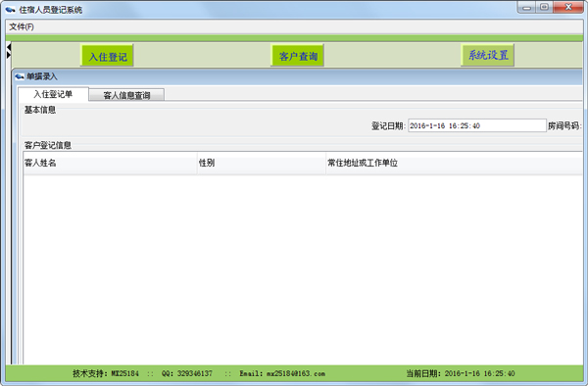
Task: Select the 客人姓名 column header
Action: 110,163
